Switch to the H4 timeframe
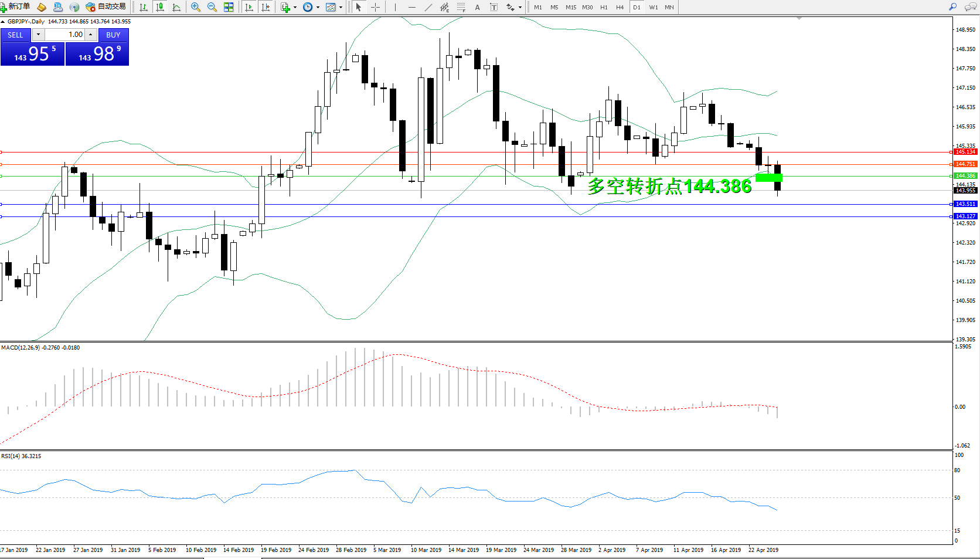The width and height of the screenshot is (980, 559). (620, 8)
